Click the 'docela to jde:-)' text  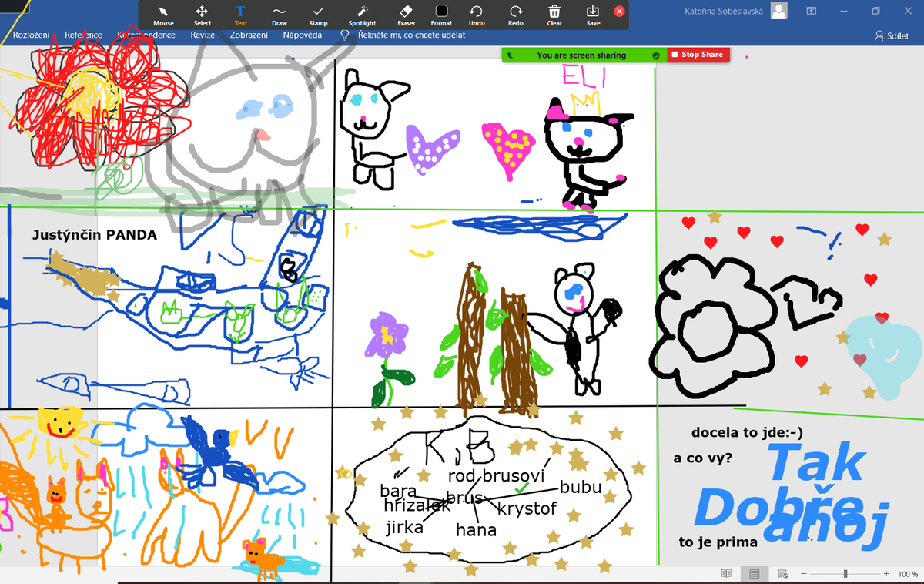747,433
